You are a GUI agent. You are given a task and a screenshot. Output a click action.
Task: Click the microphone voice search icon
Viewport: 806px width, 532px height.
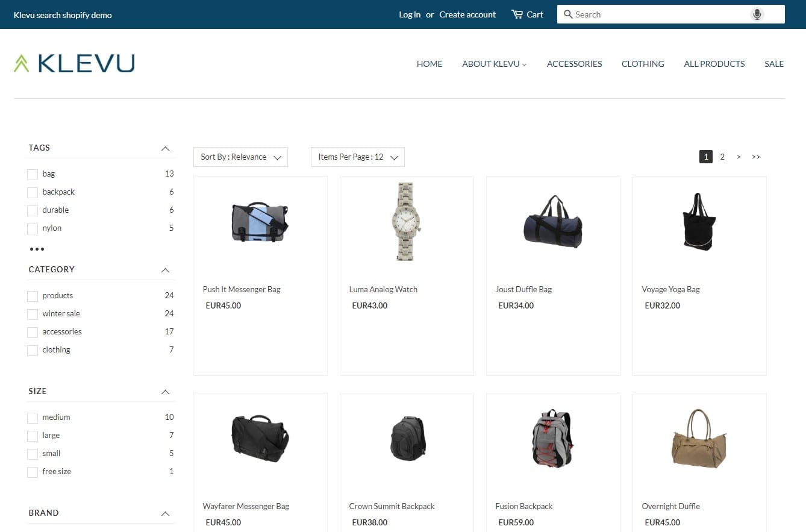757,14
